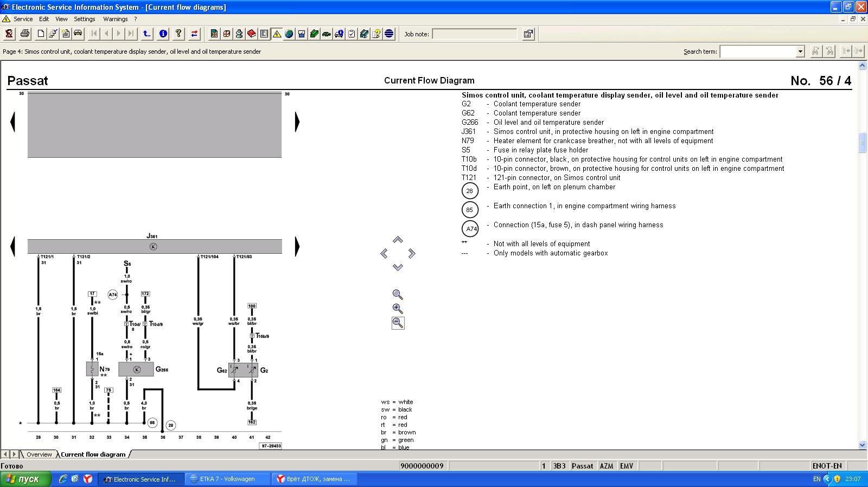This screenshot has height=487, width=868.
Task: Zoom in with the plus magnifier
Action: pyautogui.click(x=398, y=309)
